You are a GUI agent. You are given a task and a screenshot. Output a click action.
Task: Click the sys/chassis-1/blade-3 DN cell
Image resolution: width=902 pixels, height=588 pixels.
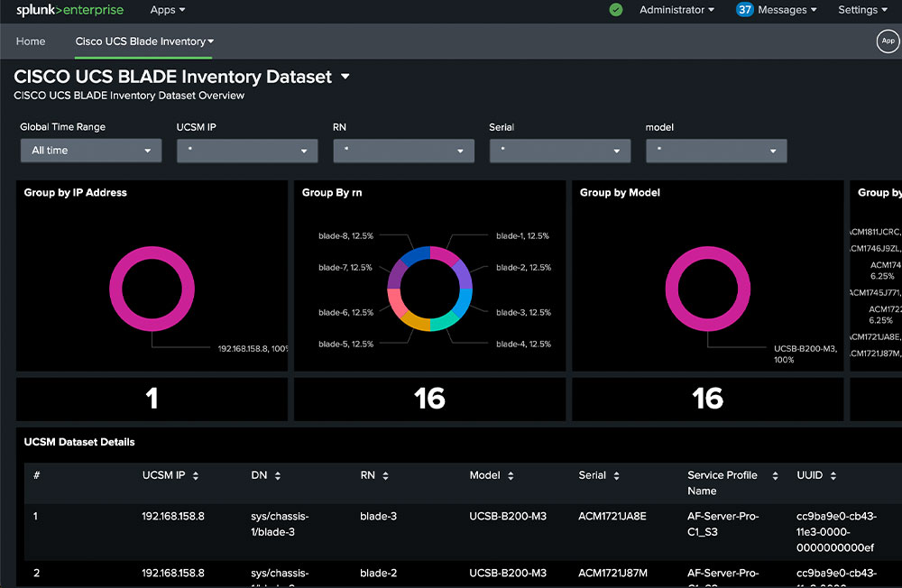tap(281, 524)
